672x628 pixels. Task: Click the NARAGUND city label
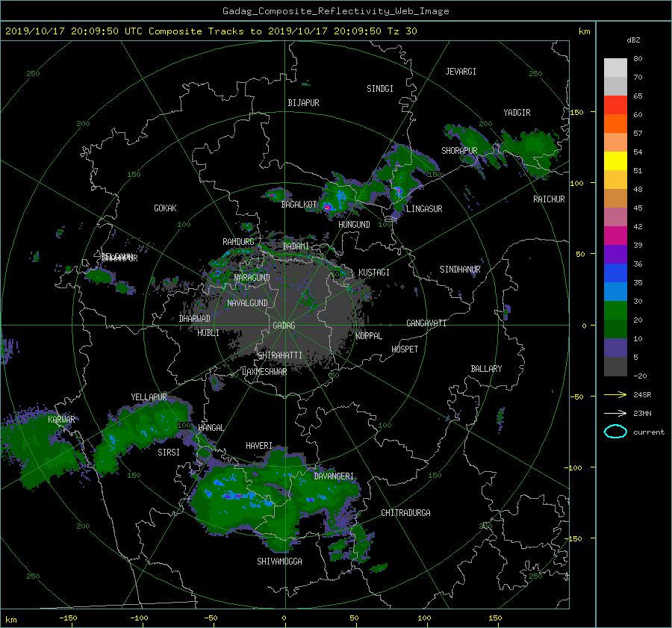coord(252,277)
